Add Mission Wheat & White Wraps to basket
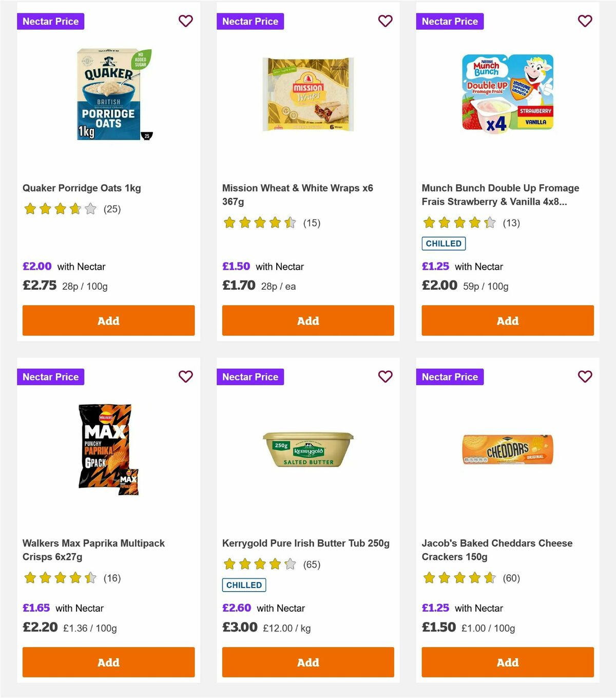Screen dimensions: 616x698 tap(307, 320)
